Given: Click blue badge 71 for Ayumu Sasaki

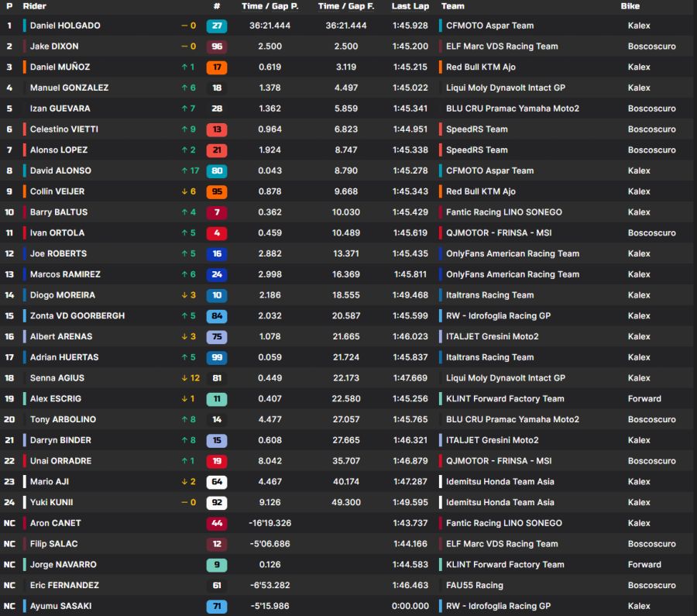Looking at the screenshot, I should [217, 606].
